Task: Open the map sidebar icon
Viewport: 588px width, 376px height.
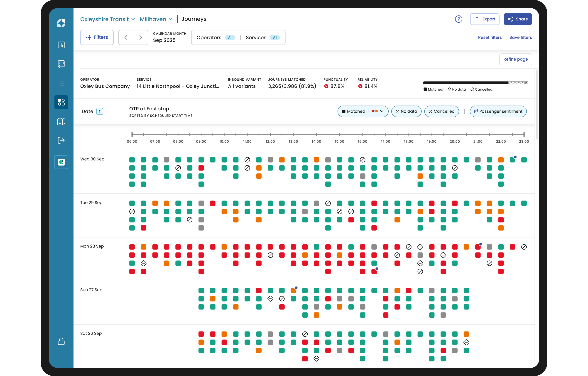Action: (61, 121)
